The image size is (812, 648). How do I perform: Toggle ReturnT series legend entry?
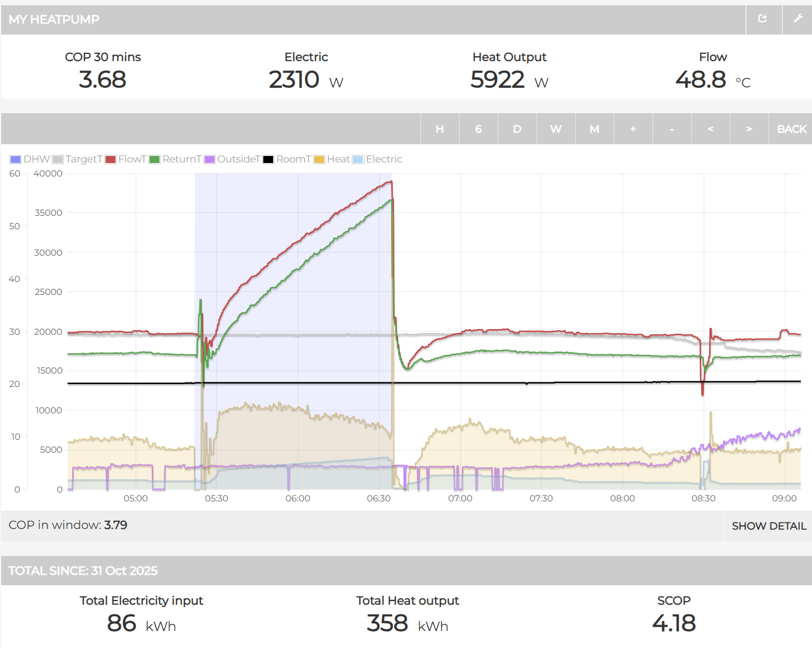pos(175,160)
